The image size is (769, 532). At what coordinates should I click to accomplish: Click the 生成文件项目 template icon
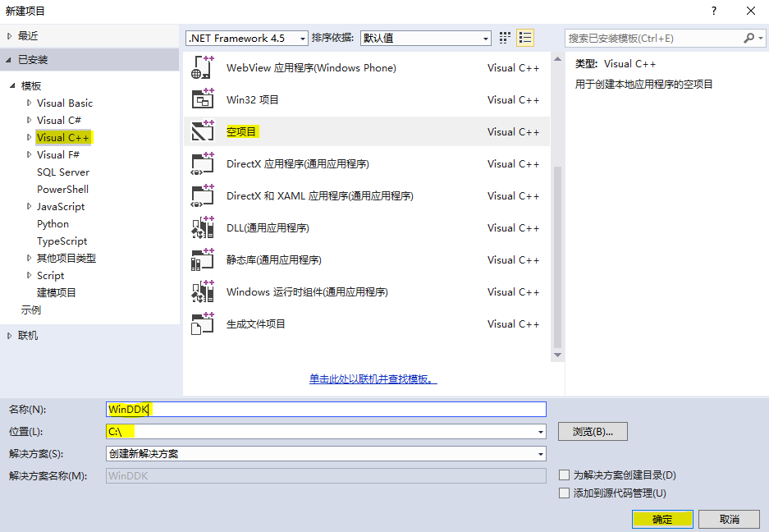pos(203,323)
